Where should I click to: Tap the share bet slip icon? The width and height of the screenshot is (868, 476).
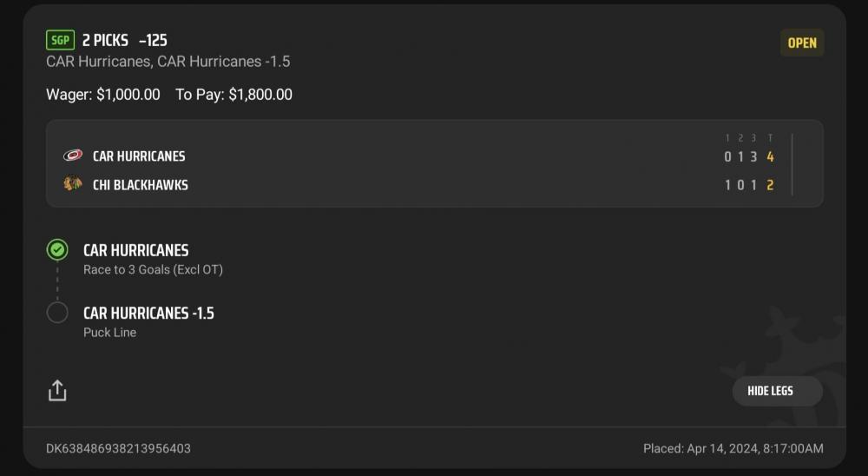pyautogui.click(x=57, y=391)
